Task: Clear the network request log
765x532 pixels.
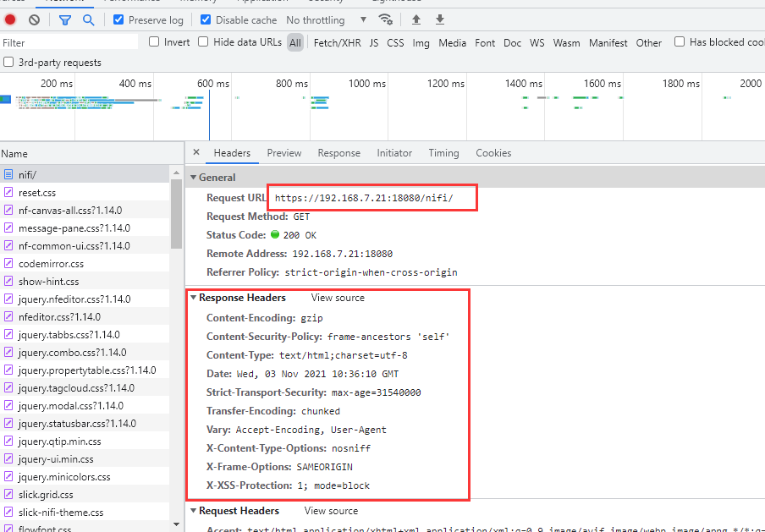Action: (34, 19)
